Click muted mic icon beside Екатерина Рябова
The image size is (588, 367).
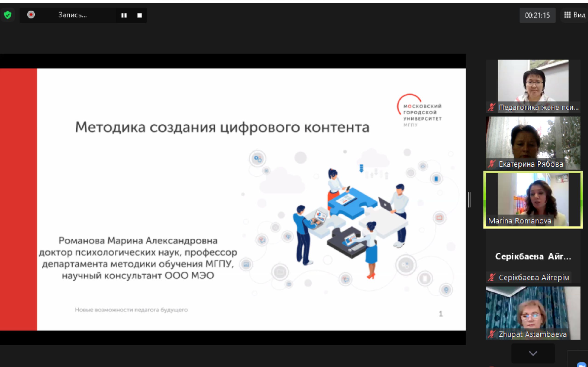click(x=491, y=164)
